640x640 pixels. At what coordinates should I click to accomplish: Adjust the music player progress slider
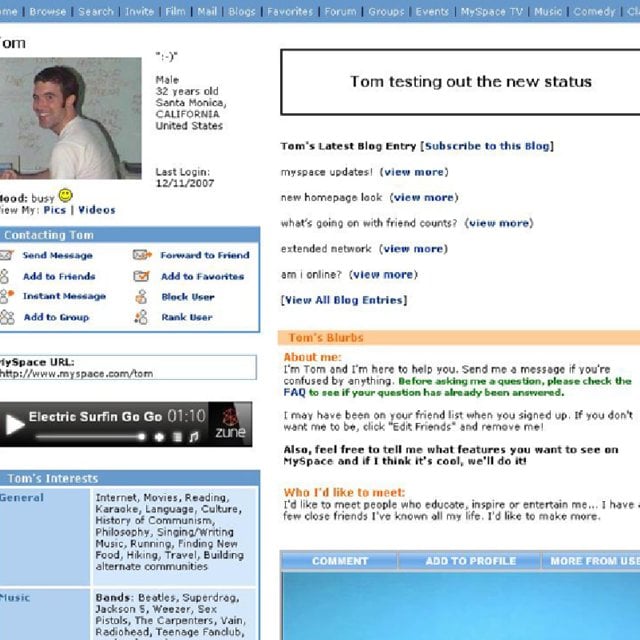pos(91,437)
